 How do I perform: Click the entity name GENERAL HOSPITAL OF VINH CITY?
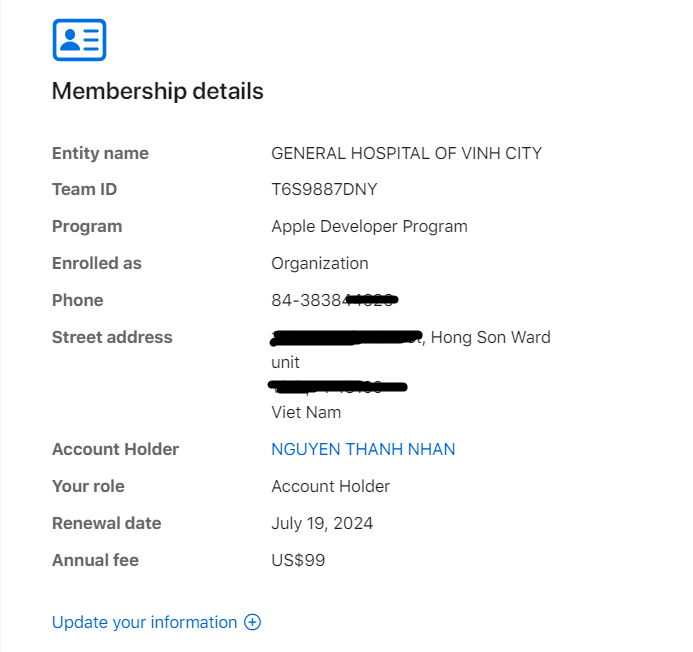(406, 153)
